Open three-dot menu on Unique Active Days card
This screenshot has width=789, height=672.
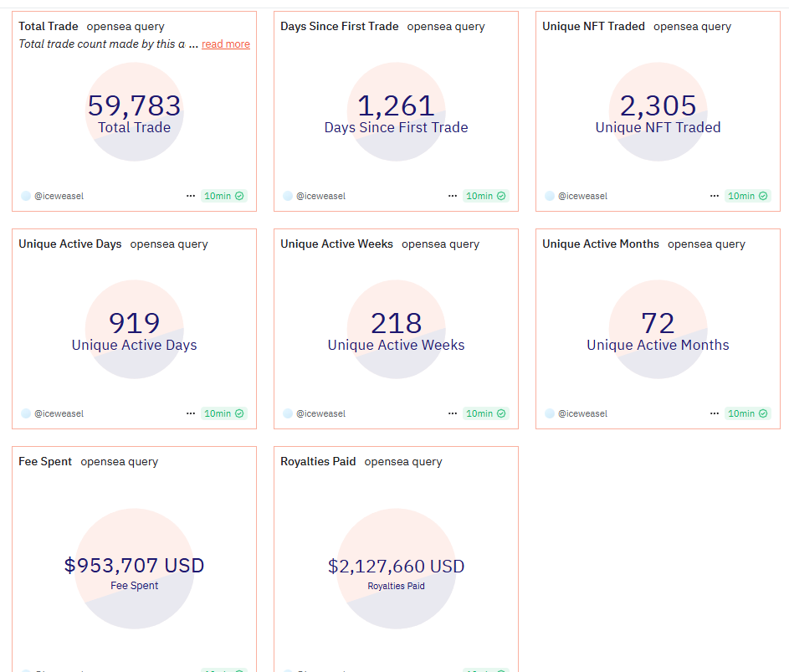click(191, 413)
